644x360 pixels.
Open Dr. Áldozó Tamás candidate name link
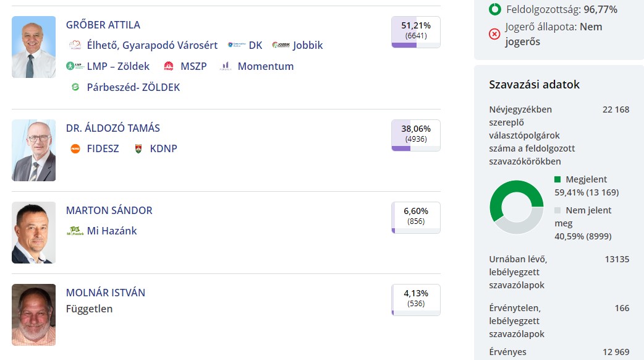(113, 128)
